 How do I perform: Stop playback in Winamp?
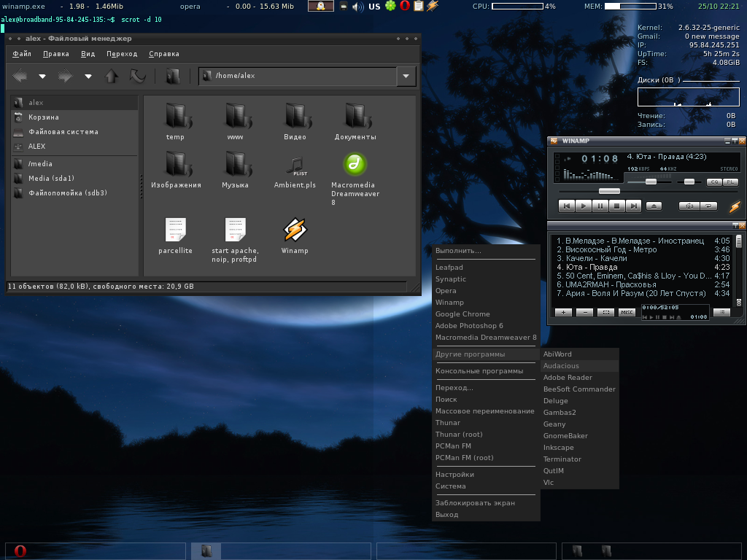(616, 206)
